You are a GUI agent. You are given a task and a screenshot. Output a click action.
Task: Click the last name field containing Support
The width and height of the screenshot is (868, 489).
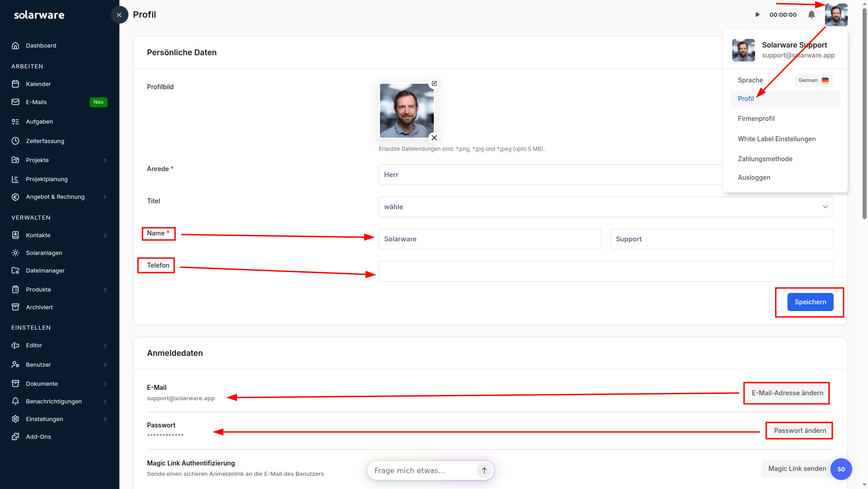click(x=721, y=239)
